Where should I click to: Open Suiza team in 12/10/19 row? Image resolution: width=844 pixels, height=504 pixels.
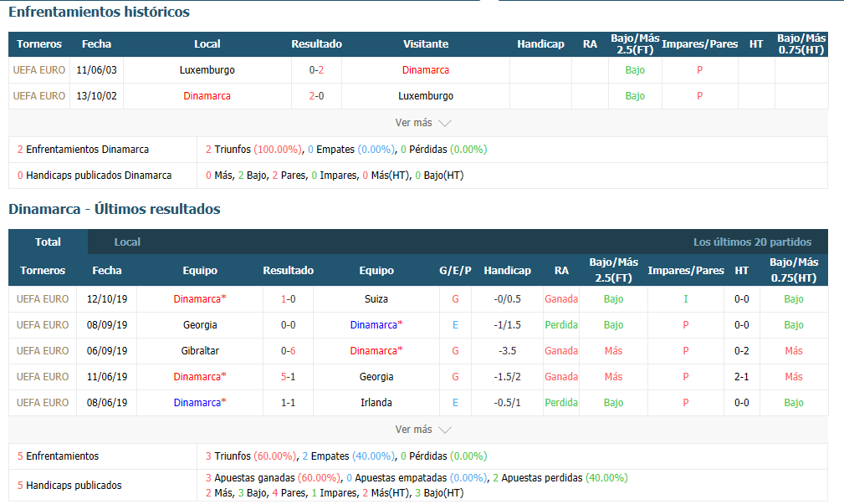point(376,299)
